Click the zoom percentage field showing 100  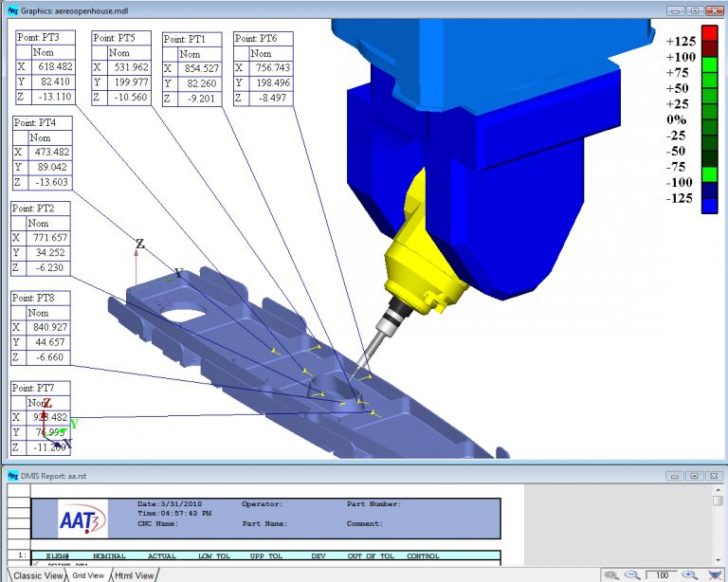point(663,575)
